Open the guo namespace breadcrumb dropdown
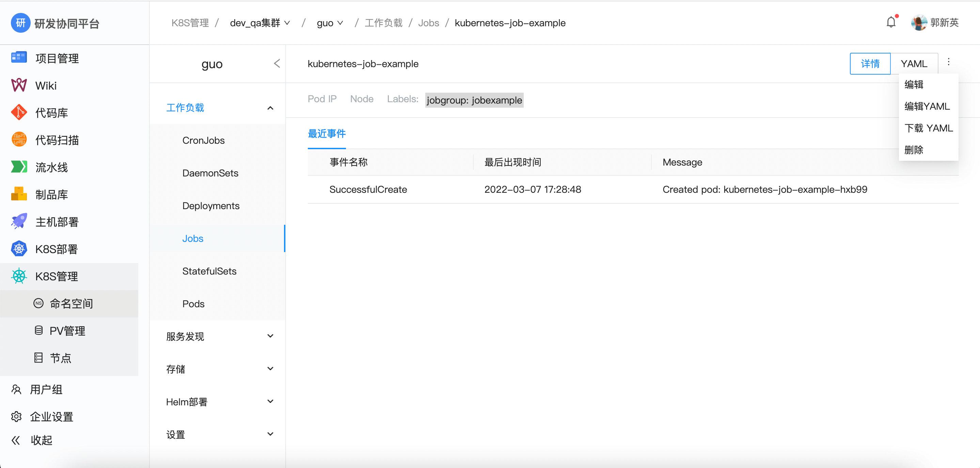This screenshot has height=468, width=980. [330, 23]
